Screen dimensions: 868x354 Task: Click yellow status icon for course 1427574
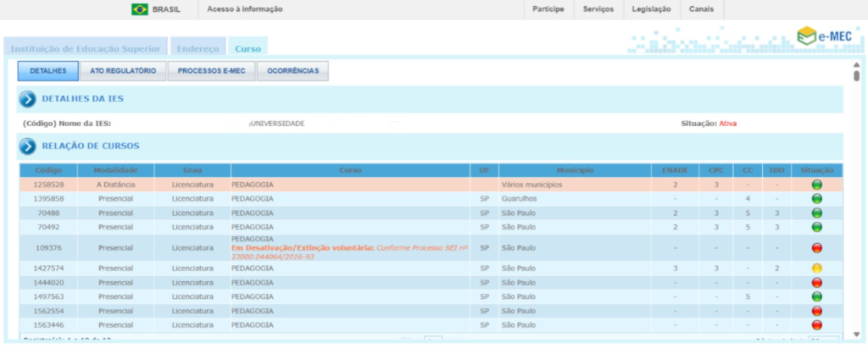pos(817,268)
